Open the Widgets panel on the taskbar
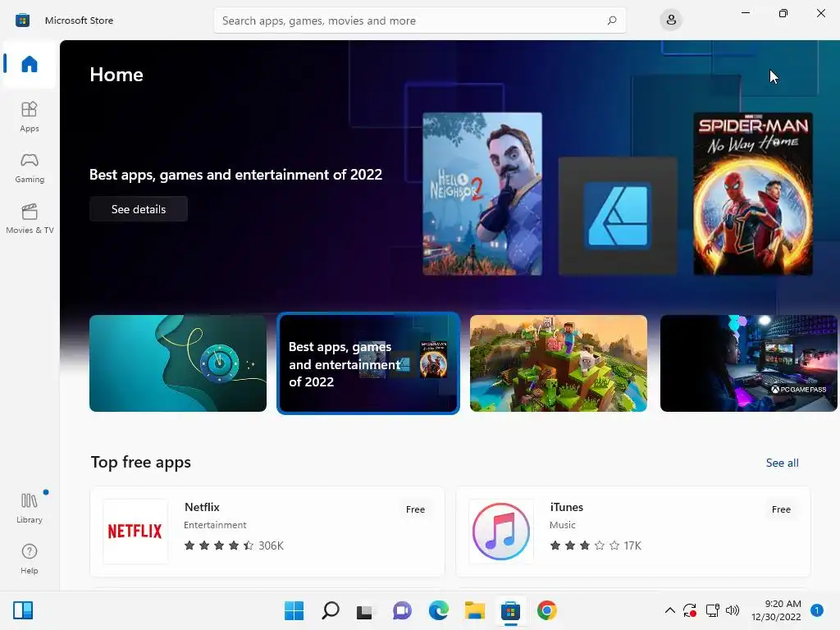 tap(23, 610)
